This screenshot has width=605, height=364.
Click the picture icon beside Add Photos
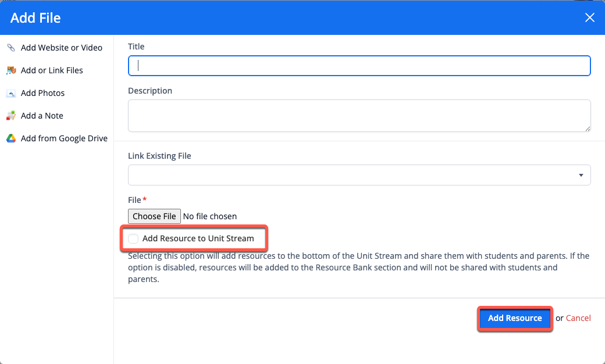pos(11,93)
